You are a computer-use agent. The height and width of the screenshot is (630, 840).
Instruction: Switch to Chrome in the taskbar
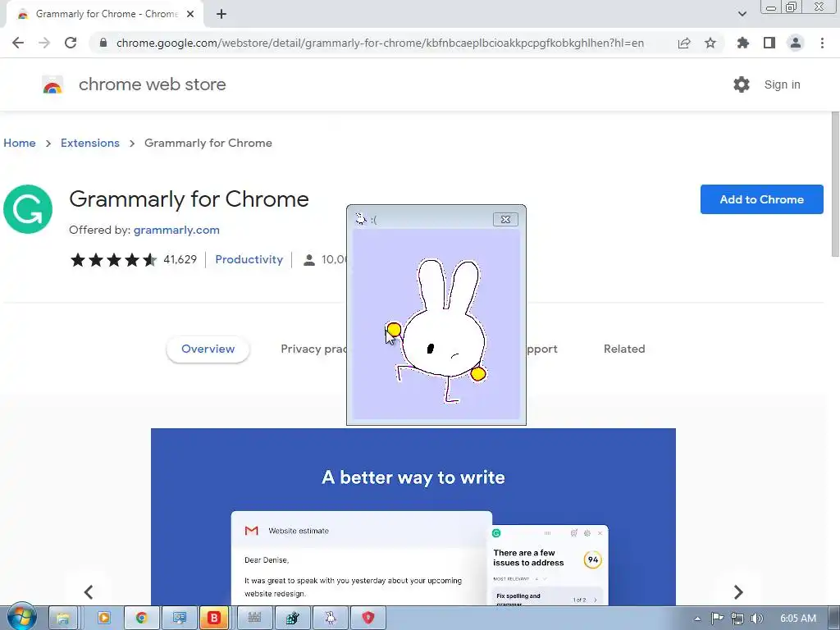[x=141, y=619]
